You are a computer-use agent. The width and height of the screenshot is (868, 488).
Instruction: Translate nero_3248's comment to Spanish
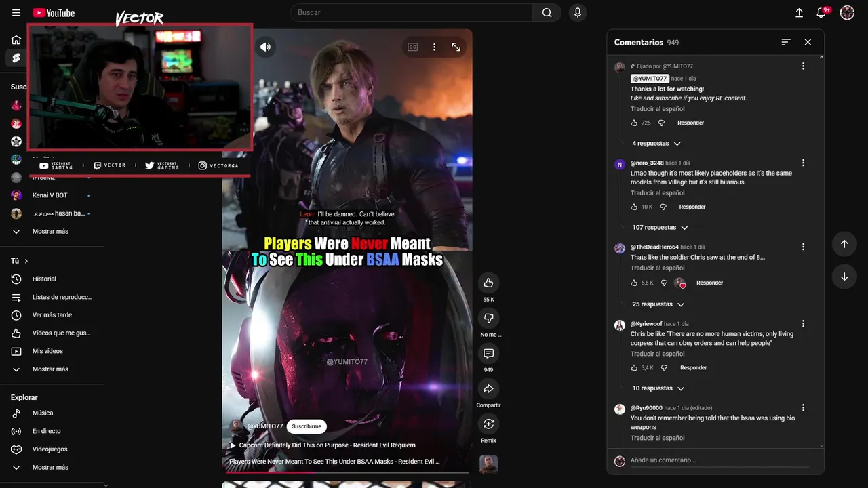click(658, 193)
